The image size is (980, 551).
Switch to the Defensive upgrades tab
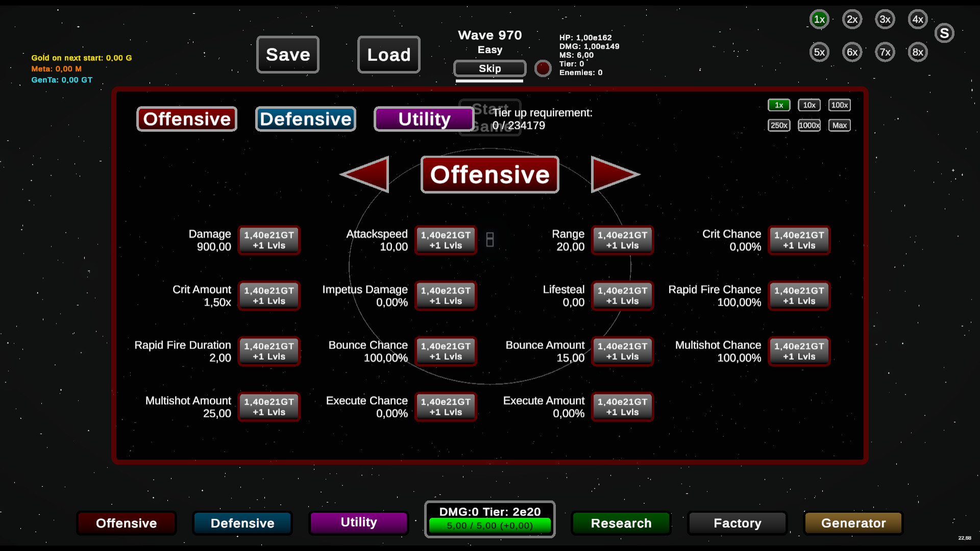coord(305,119)
